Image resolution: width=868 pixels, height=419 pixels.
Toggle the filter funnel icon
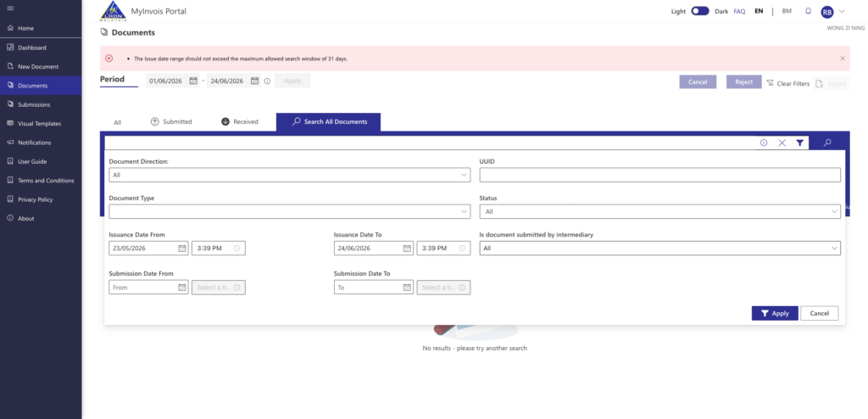pyautogui.click(x=800, y=143)
